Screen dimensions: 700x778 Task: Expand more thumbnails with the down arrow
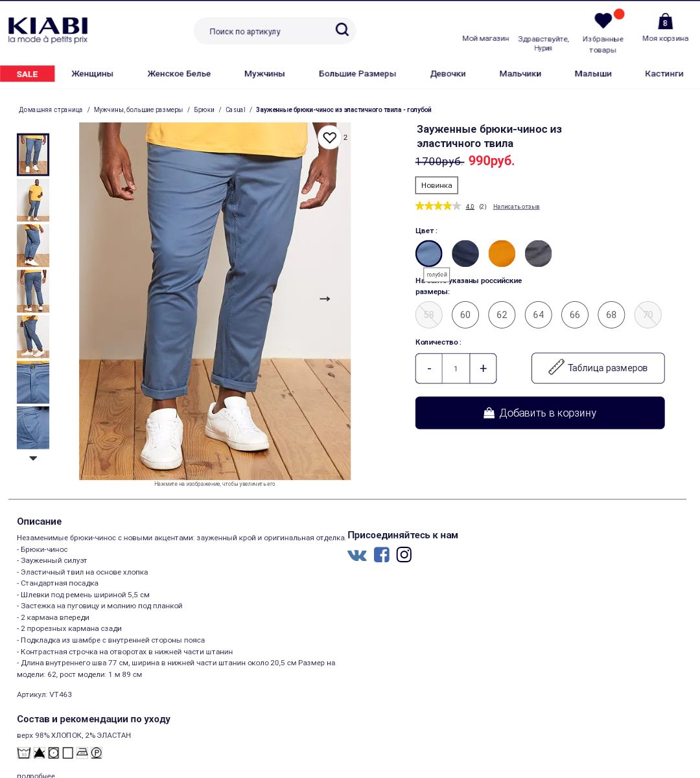pos(33,458)
